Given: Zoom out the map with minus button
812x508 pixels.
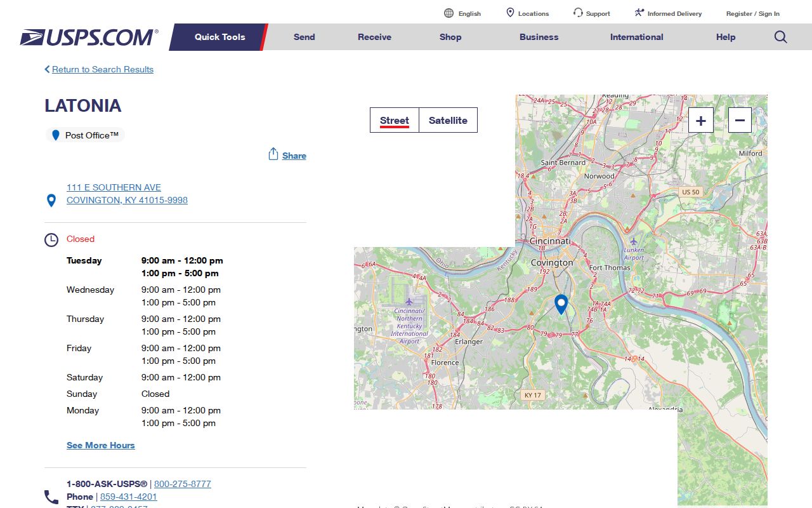Looking at the screenshot, I should pos(740,120).
